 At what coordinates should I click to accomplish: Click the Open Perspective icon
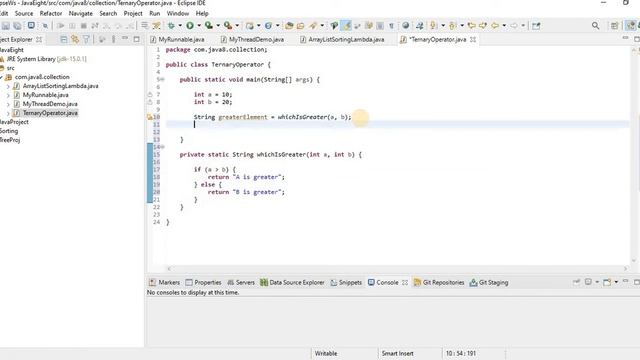point(614,26)
